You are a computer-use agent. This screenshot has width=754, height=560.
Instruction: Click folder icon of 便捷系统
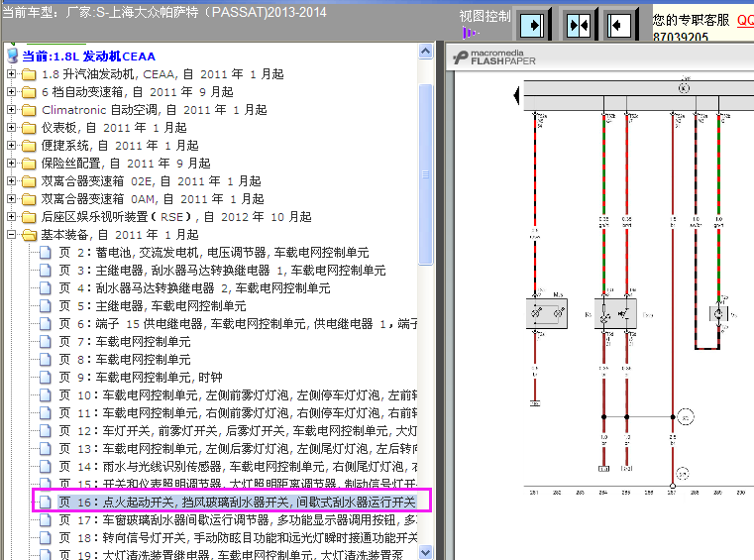29,146
